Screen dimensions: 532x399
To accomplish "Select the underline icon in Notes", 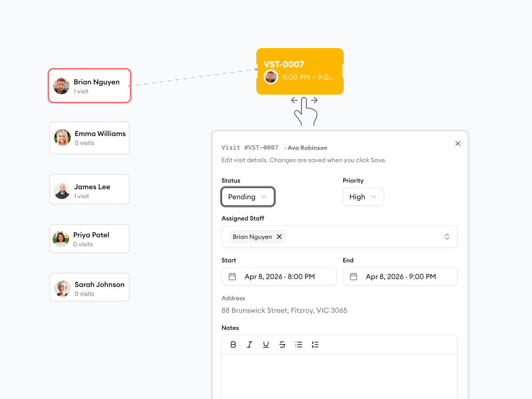I will (x=266, y=344).
